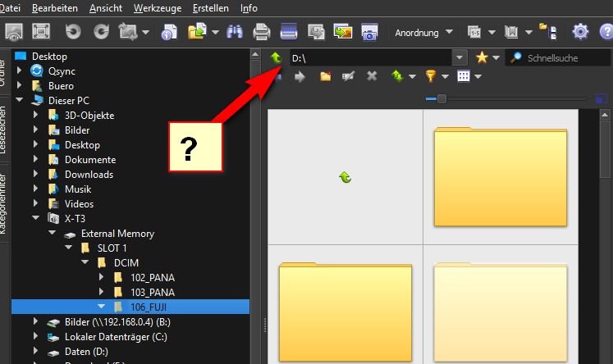
Task: Open the Erstellen menu
Action: tap(211, 8)
